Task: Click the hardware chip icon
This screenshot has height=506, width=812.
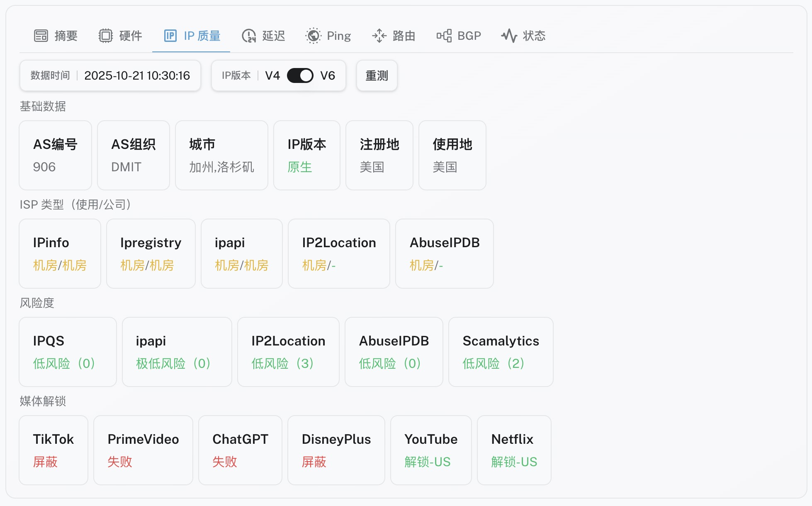Action: pos(106,36)
